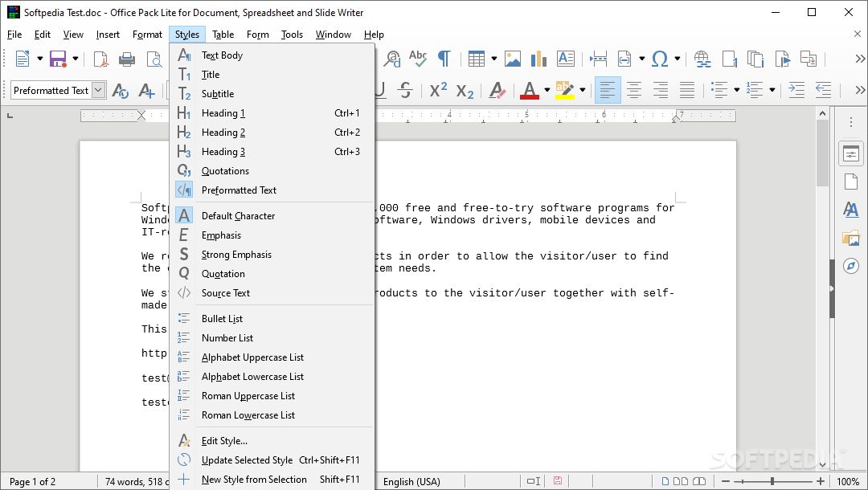Toggle Justified alignment
The image size is (868, 490).
(x=687, y=90)
